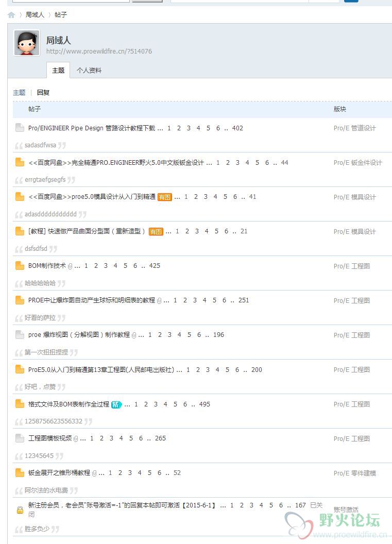Viewport: 392px width, 544px height.
Task: Go to page 167 of 账号激活 thread
Action: (300, 505)
